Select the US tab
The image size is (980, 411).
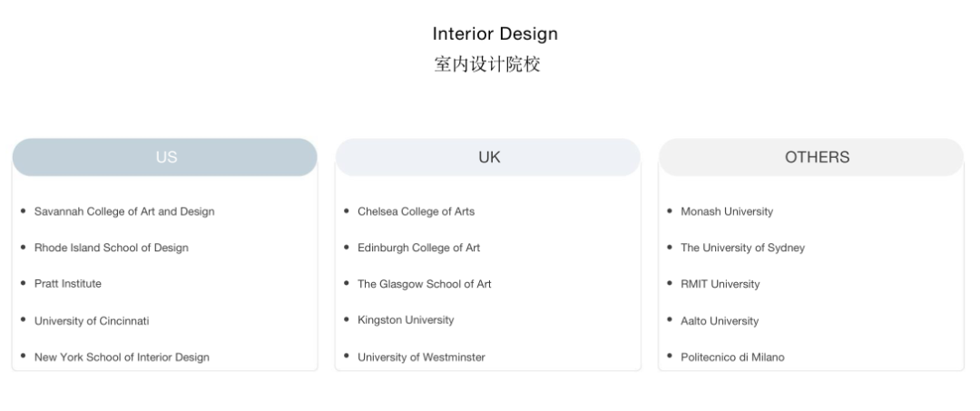165,157
